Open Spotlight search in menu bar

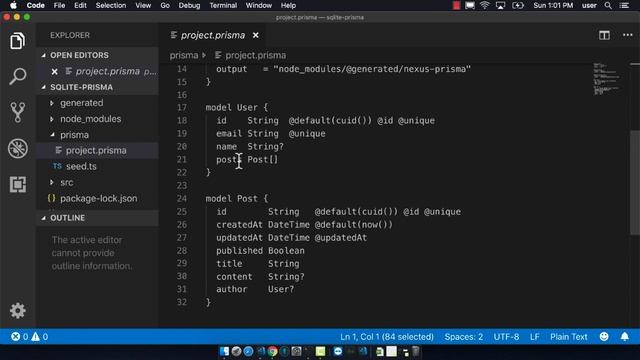tap(608, 5)
